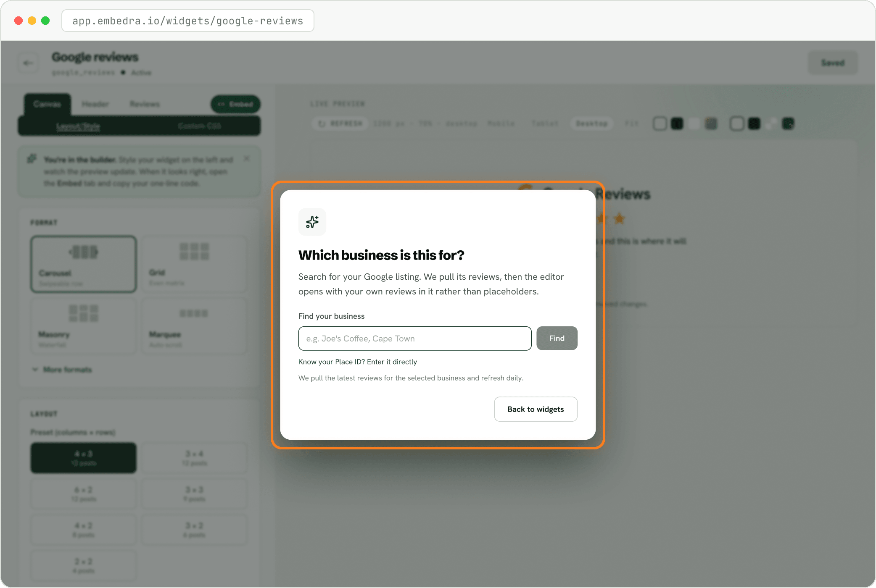Viewport: 876px width, 588px height.
Task: Switch to the Custom CSS sub-tab
Action: [200, 126]
